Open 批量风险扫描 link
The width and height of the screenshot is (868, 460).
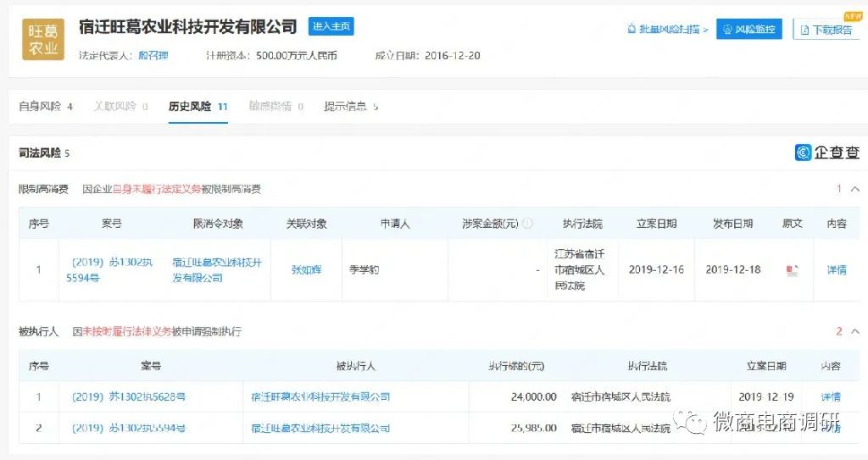[x=668, y=29]
